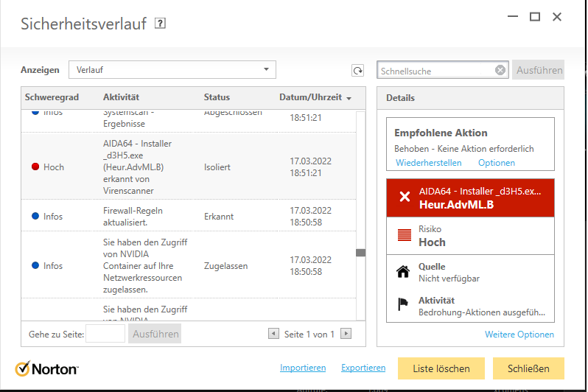Open the help question mark icon
This screenshot has width=588, height=392.
[160, 24]
